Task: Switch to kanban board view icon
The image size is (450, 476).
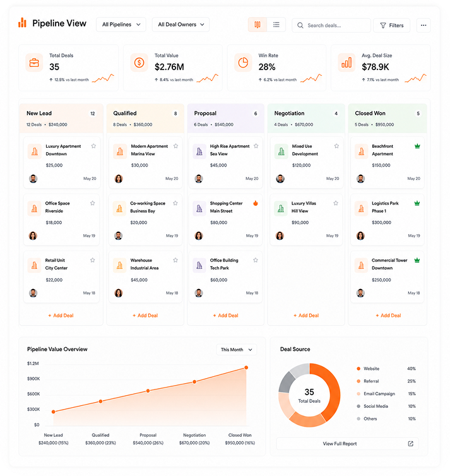Action: pos(258,25)
